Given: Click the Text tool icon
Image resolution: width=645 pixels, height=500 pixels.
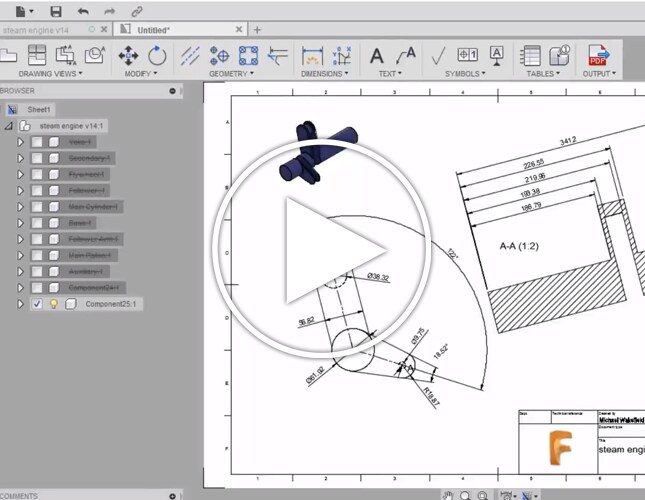Looking at the screenshot, I should (377, 56).
